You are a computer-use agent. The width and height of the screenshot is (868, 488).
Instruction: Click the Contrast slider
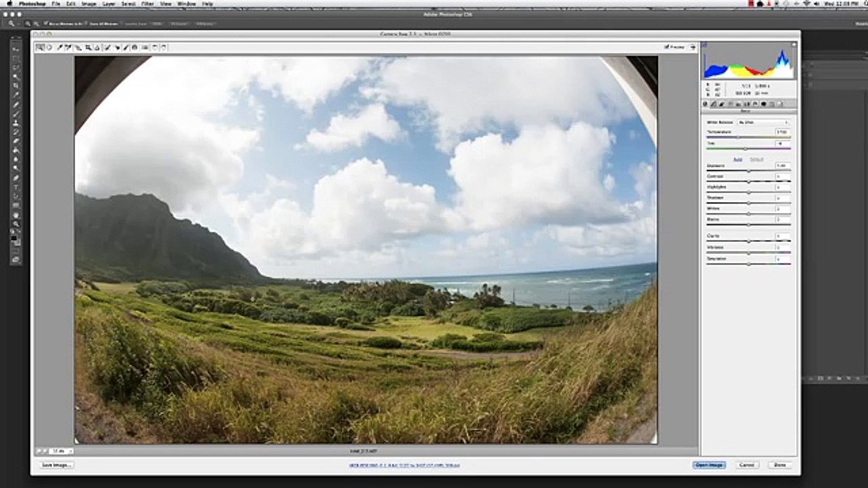pyautogui.click(x=749, y=181)
